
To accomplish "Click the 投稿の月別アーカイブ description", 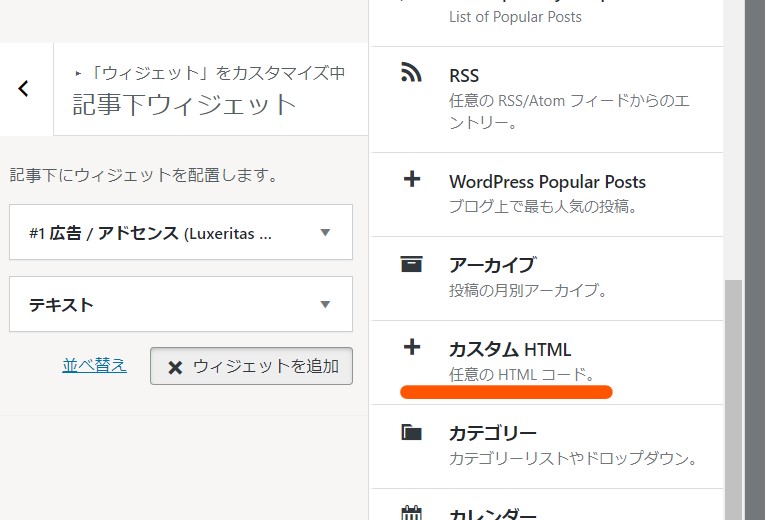I will click(528, 290).
